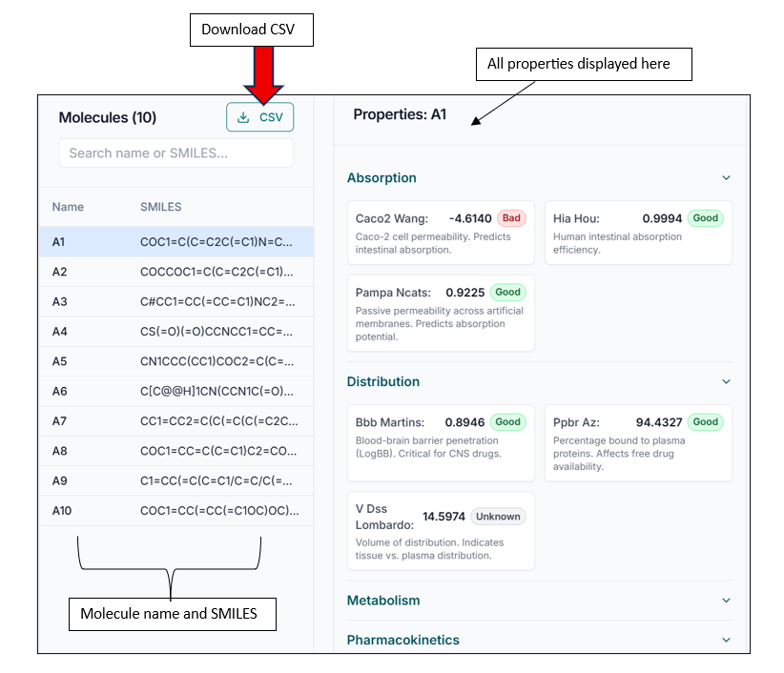Expand the Metabolism section chevron
Image resolution: width=784 pixels, height=673 pixels.
pyautogui.click(x=726, y=602)
